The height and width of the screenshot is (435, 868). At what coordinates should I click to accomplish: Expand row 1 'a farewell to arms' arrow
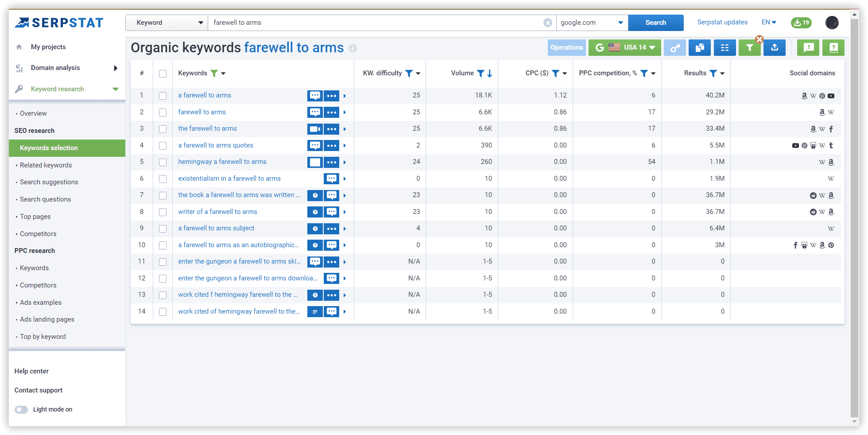[345, 96]
